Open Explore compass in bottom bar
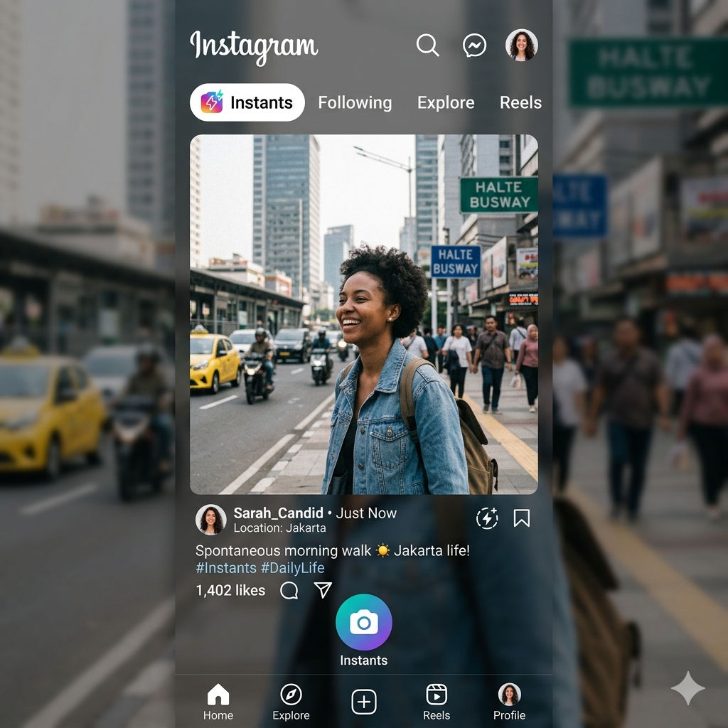This screenshot has width=728, height=728. (291, 702)
